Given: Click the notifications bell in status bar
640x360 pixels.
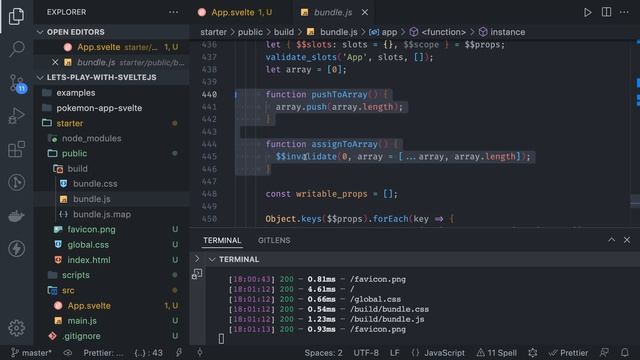Looking at the screenshot, I should coord(624,353).
